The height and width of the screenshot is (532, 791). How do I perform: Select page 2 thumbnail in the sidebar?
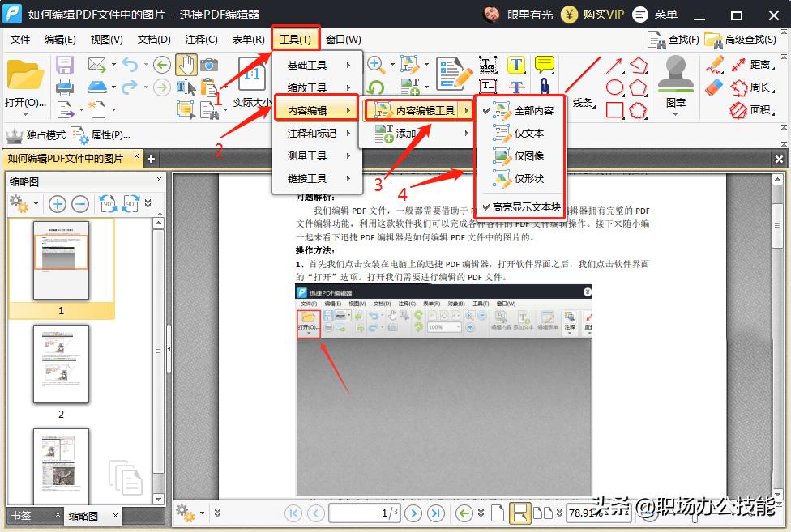[61, 364]
